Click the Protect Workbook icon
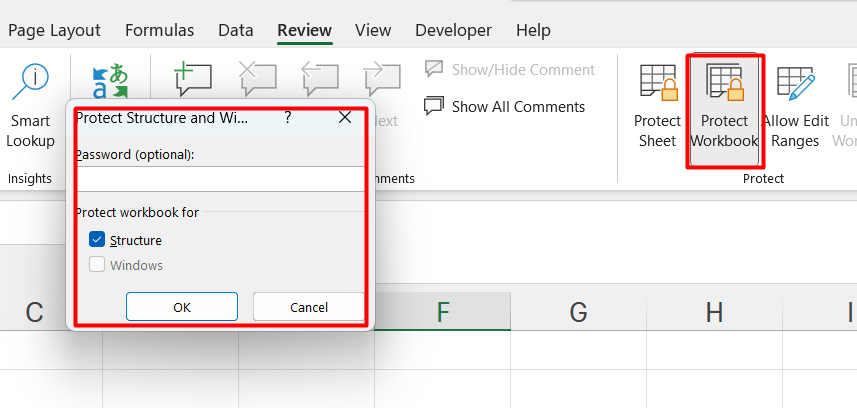This screenshot has width=857, height=408. coord(725,82)
